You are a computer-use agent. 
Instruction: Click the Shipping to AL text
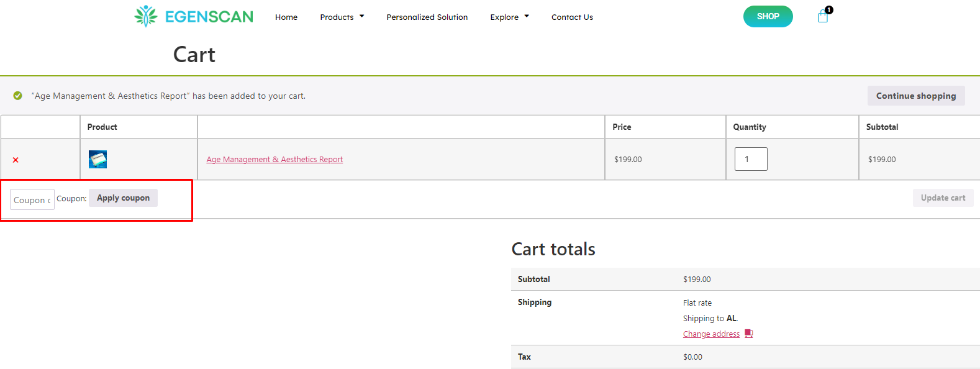(710, 318)
